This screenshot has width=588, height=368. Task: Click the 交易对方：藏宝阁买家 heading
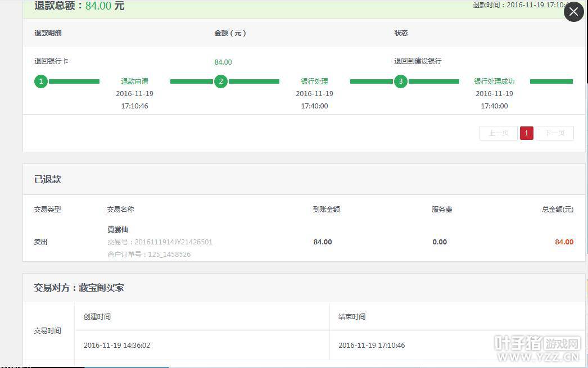79,288
